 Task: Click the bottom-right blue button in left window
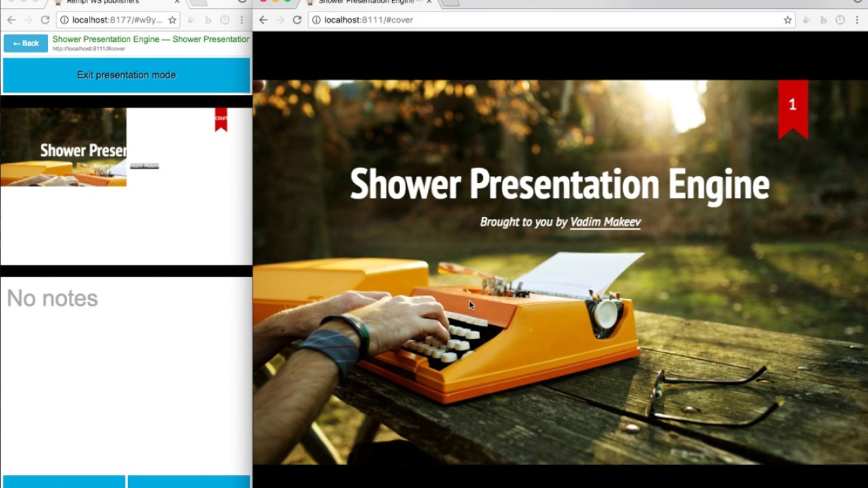[x=189, y=482]
